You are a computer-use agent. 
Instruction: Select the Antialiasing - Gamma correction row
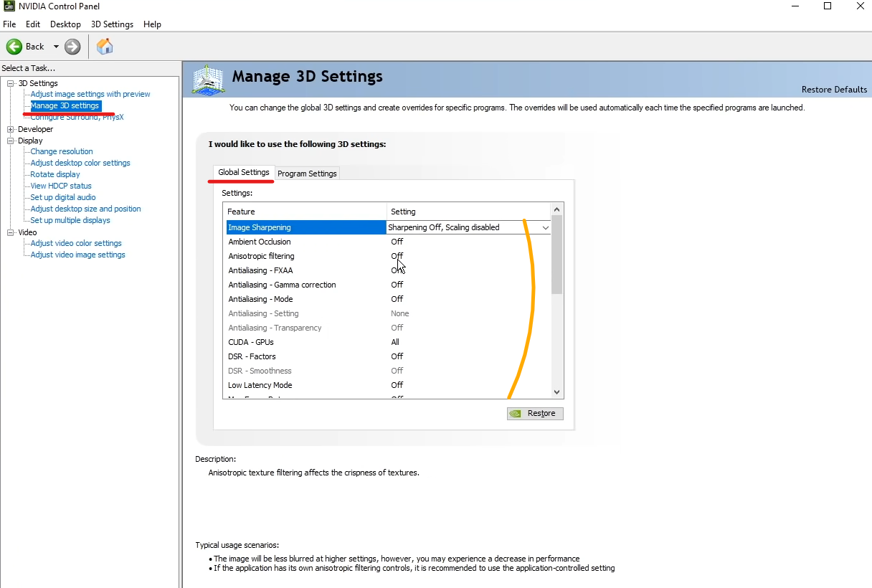click(387, 285)
